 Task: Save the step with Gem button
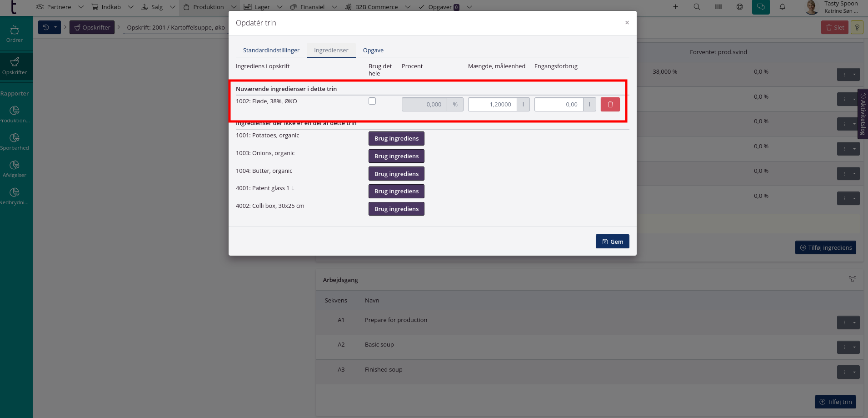(x=612, y=242)
